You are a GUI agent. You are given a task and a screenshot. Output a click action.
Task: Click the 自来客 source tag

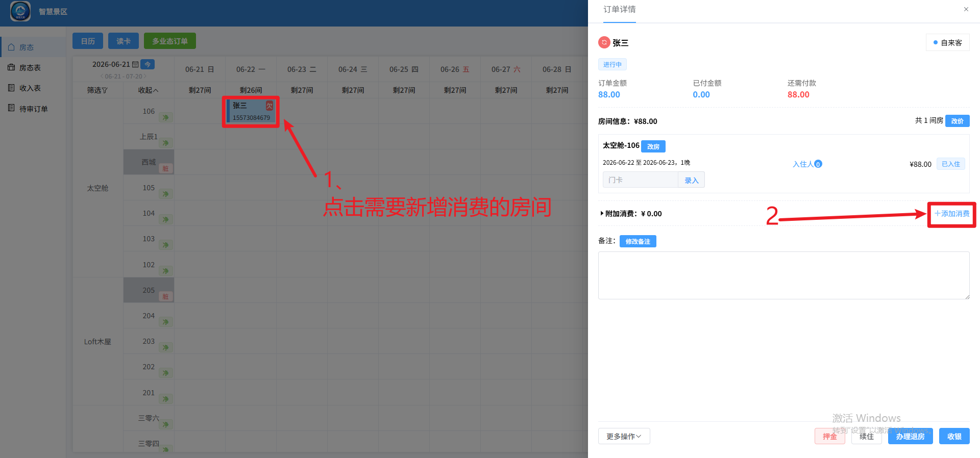(x=948, y=43)
